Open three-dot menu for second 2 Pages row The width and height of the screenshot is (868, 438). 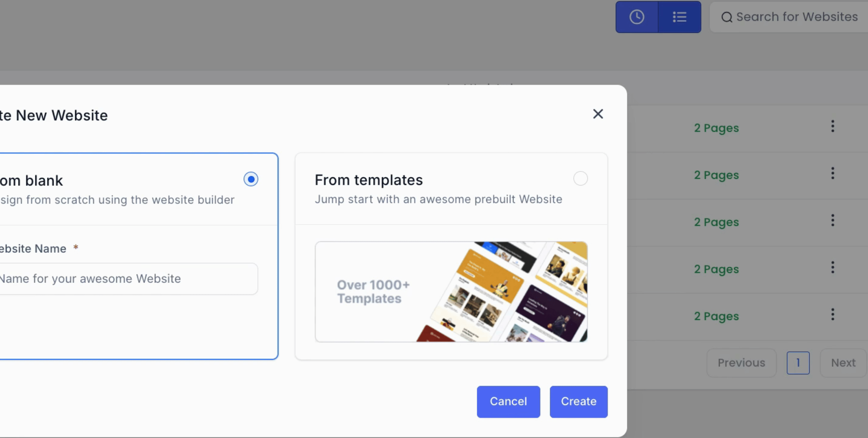pos(833,173)
